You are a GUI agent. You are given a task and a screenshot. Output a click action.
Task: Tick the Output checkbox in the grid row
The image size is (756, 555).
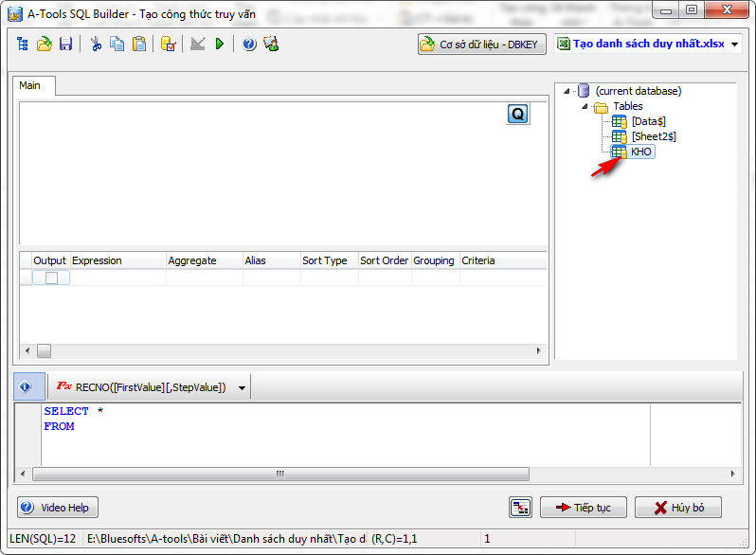click(51, 277)
